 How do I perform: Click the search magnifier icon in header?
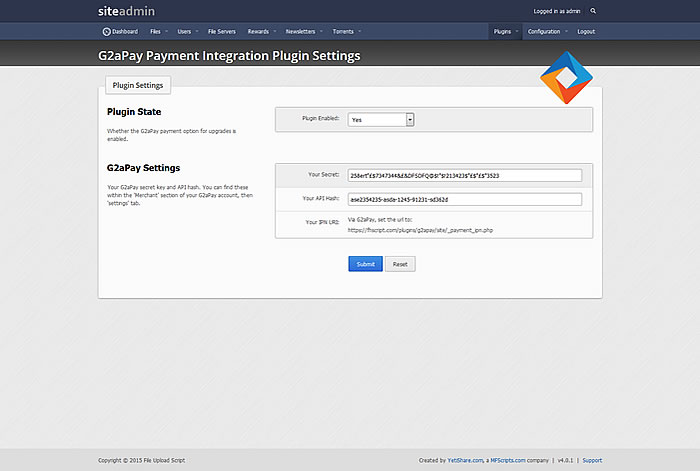click(x=593, y=11)
